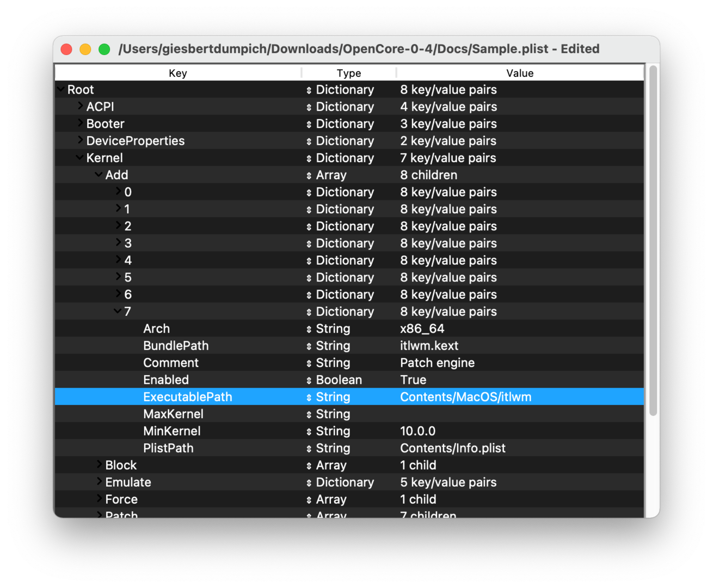Collapse the Add array chevron
Viewport: 713px width, 588px height.
99,175
